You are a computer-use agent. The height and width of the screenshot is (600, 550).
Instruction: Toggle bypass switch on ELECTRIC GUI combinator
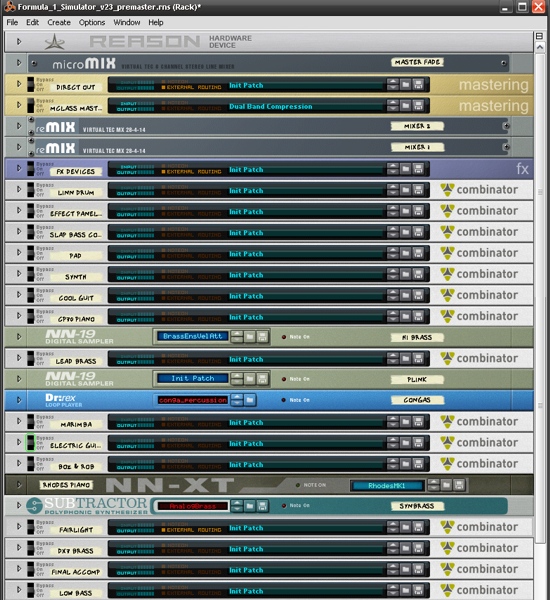(31, 443)
